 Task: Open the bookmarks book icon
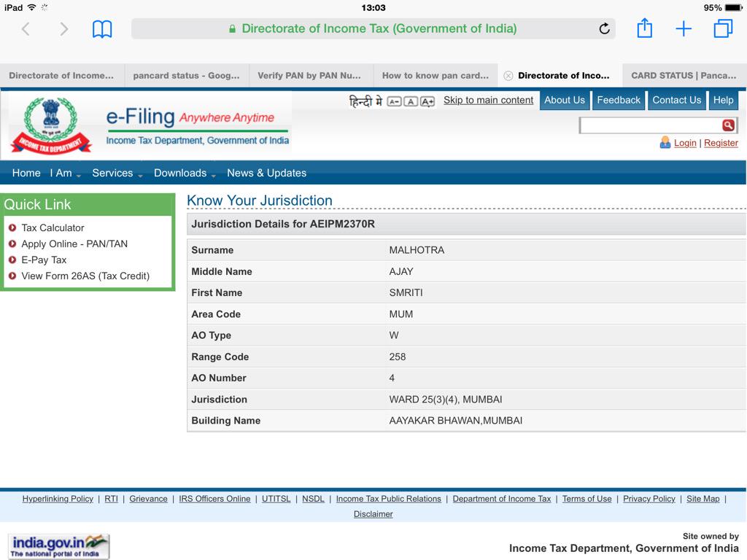click(x=102, y=29)
